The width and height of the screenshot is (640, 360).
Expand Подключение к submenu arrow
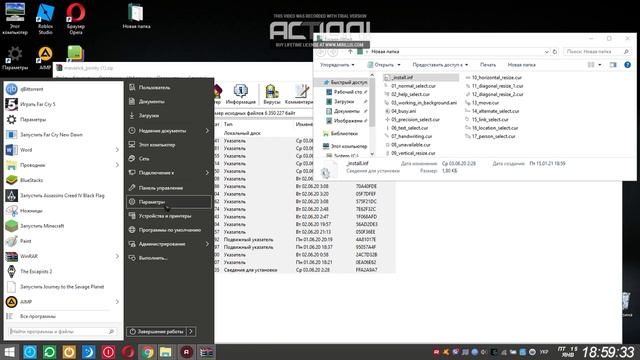pyautogui.click(x=207, y=173)
